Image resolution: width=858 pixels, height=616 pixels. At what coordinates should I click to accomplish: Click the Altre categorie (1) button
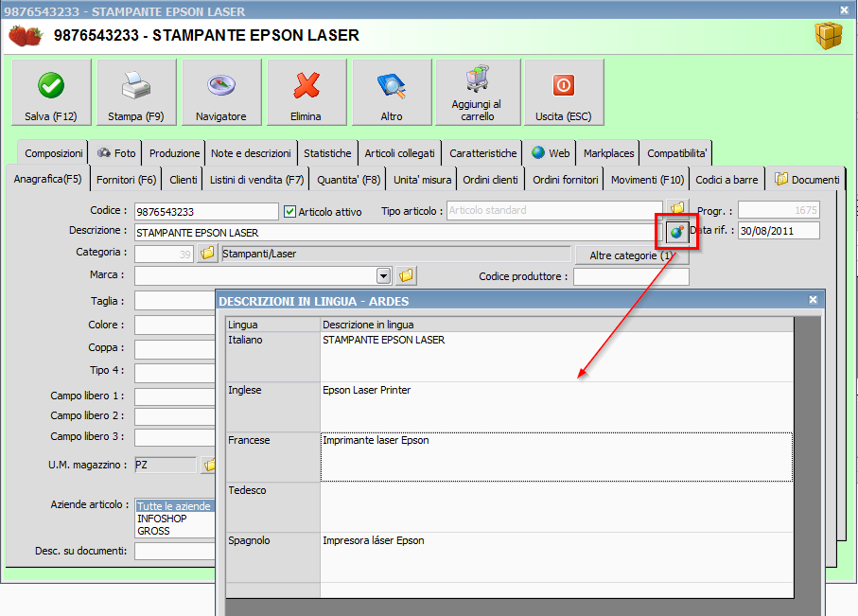pyautogui.click(x=631, y=255)
